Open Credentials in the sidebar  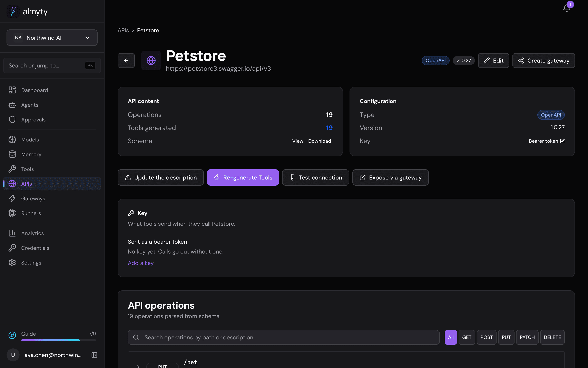52,248
